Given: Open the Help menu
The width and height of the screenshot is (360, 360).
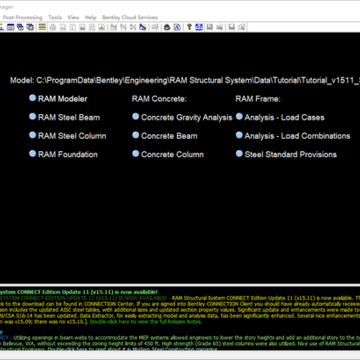Looking at the screenshot, I should coord(90,17).
